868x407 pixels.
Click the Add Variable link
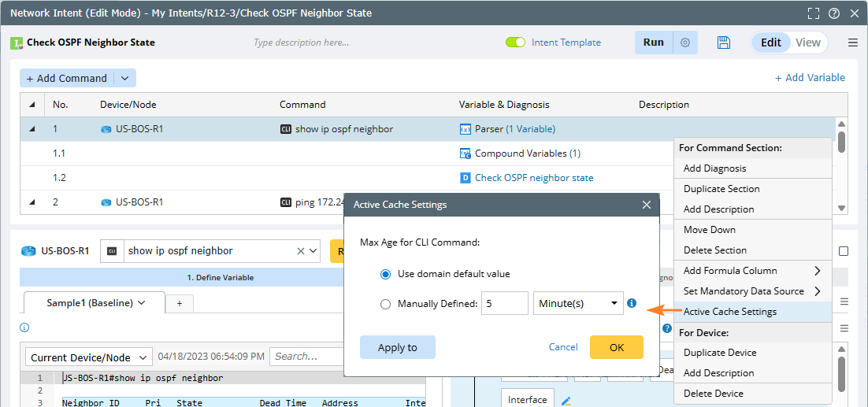(810, 77)
